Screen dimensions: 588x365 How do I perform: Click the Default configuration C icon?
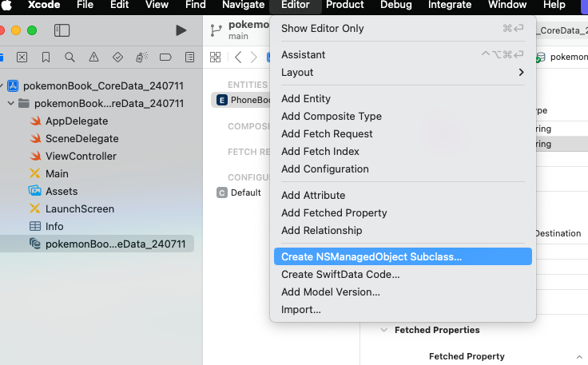click(222, 192)
